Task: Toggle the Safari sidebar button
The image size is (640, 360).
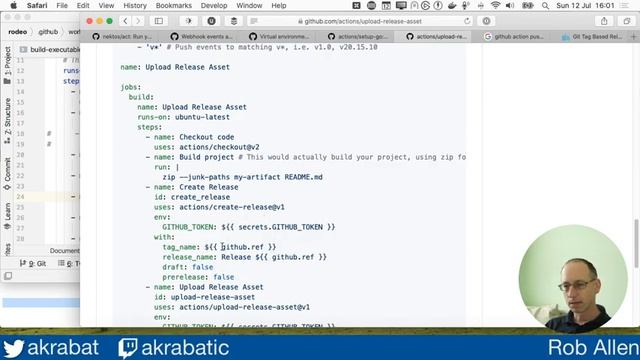Action: point(159,21)
